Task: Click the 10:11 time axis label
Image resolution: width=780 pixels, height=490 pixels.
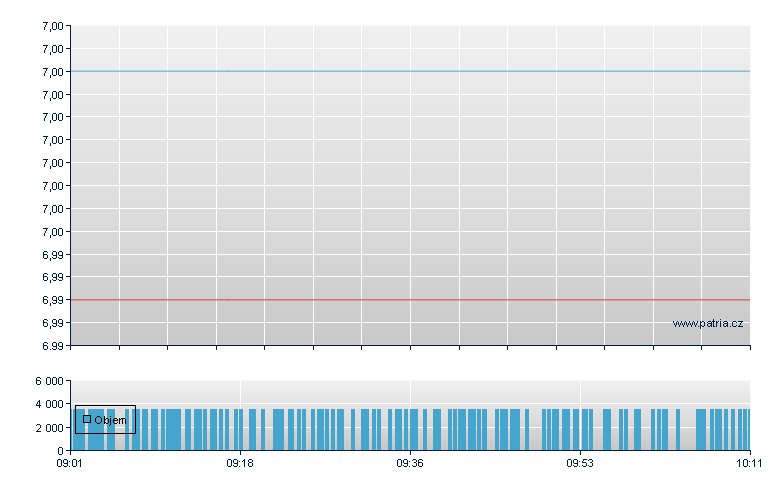Action: tap(749, 463)
